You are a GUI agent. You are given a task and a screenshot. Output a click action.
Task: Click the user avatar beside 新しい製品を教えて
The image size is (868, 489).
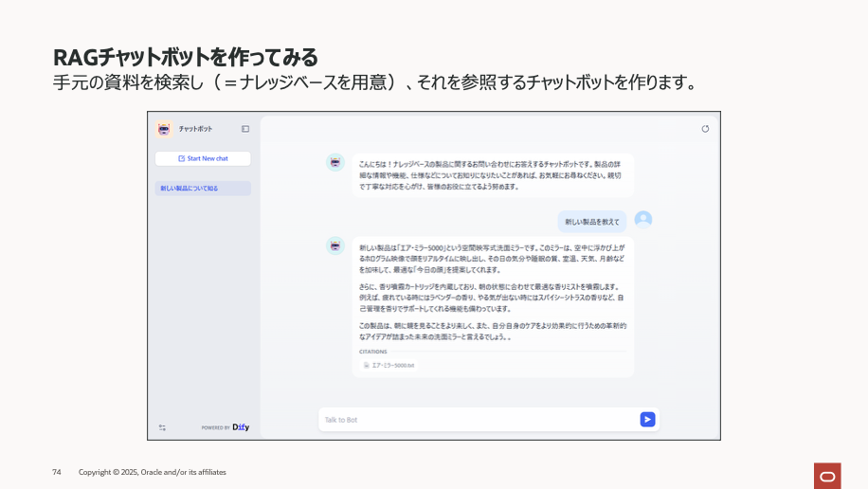(x=643, y=220)
